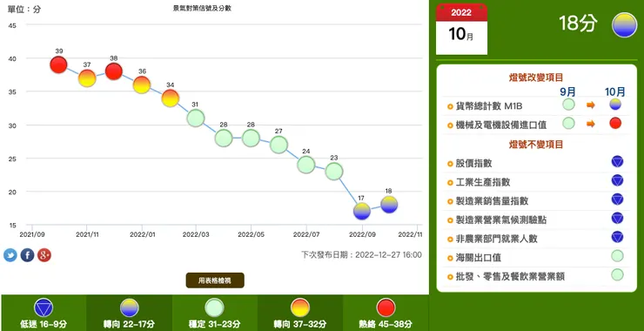
Task: Click the green light icon for 批發、零售及餐飲業營業額
Action: coord(617,274)
